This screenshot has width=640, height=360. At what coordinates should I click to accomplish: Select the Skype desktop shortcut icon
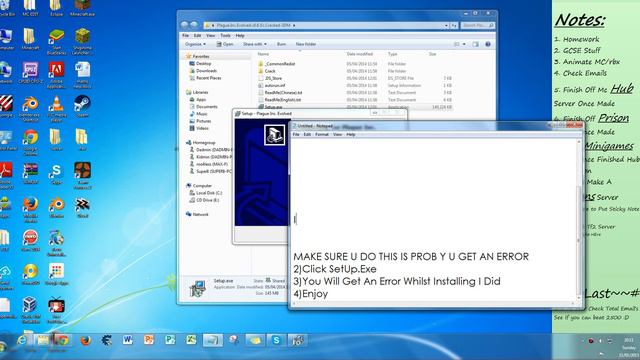56,174
